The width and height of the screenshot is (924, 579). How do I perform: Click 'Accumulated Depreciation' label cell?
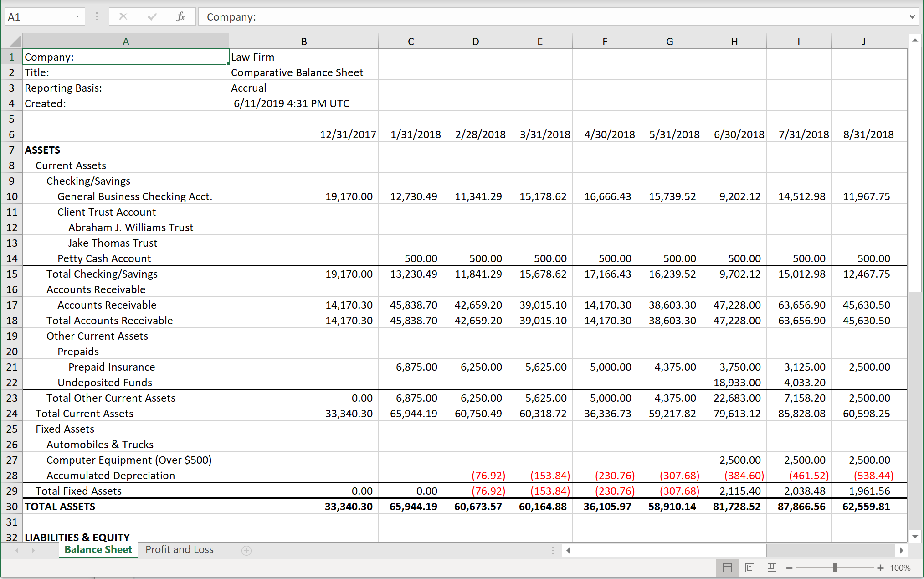(x=126, y=476)
